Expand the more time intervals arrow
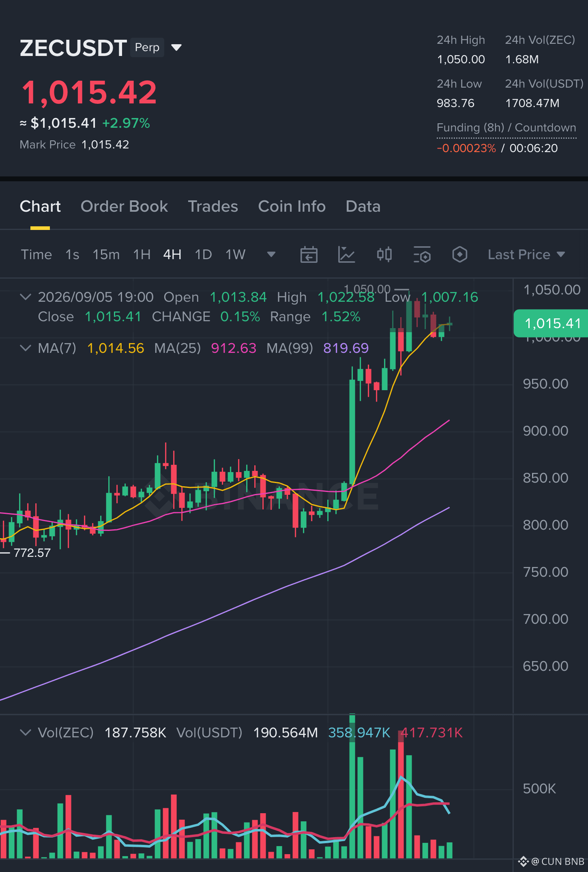588x872 pixels. 271,255
